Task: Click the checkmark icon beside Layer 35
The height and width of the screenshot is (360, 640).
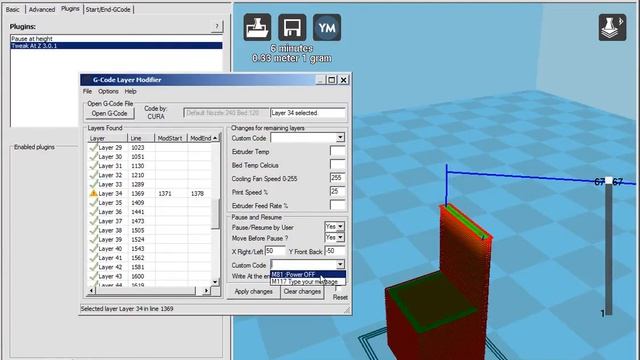Action: pos(93,202)
